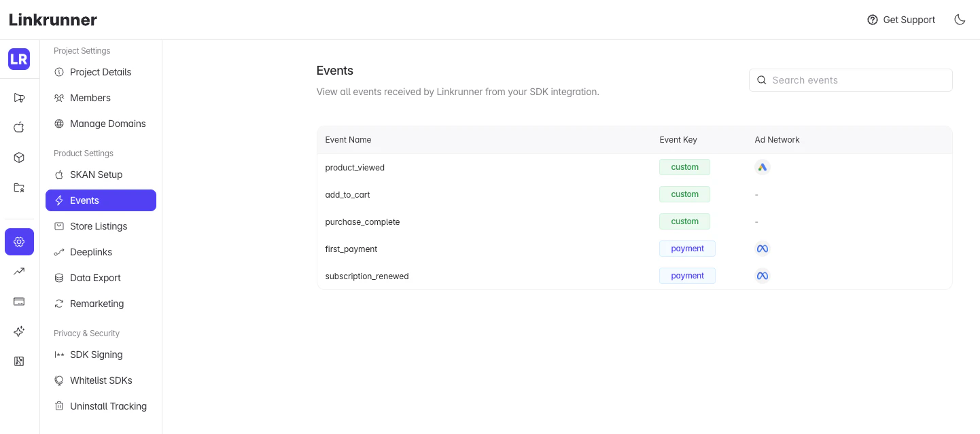Click the Meta icon in subscription_renewed row
This screenshot has width=980, height=434.
click(763, 276)
